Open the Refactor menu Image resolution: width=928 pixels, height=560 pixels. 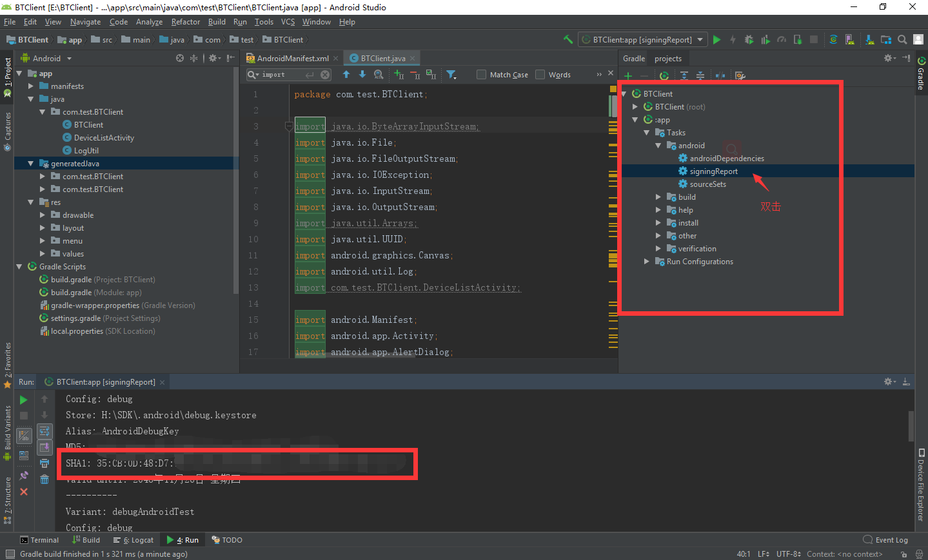click(186, 22)
